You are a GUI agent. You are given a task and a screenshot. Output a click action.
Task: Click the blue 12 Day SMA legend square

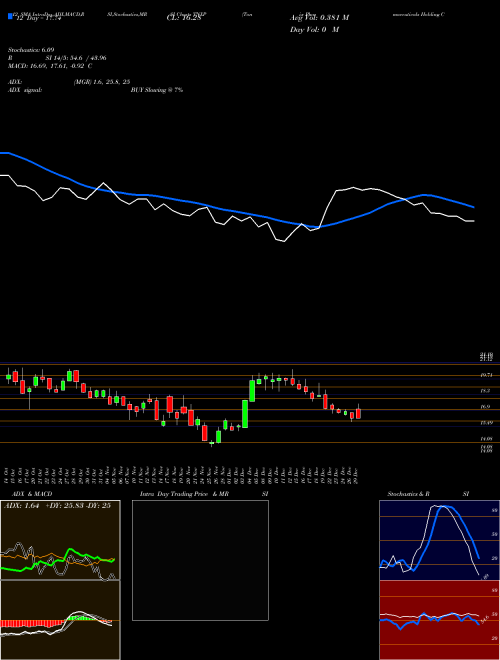coord(10,16)
